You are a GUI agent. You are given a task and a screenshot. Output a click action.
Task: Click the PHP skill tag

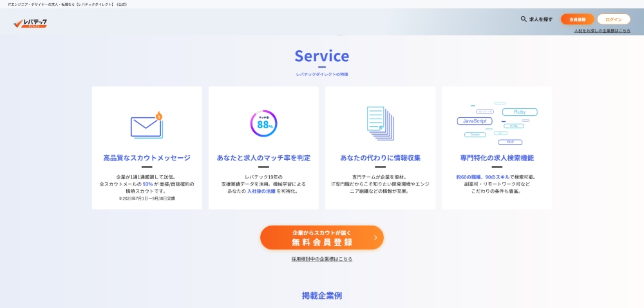(510, 142)
